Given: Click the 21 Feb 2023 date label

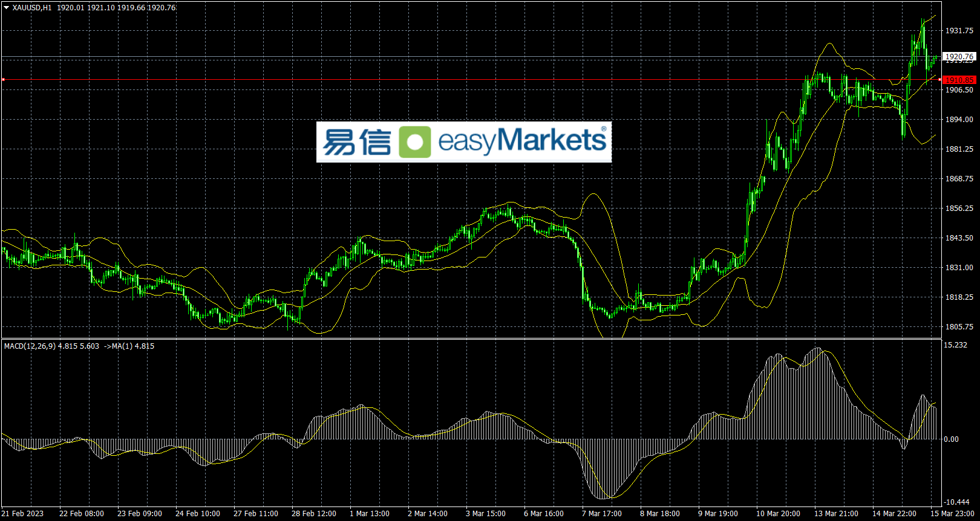Looking at the screenshot, I should [x=22, y=514].
